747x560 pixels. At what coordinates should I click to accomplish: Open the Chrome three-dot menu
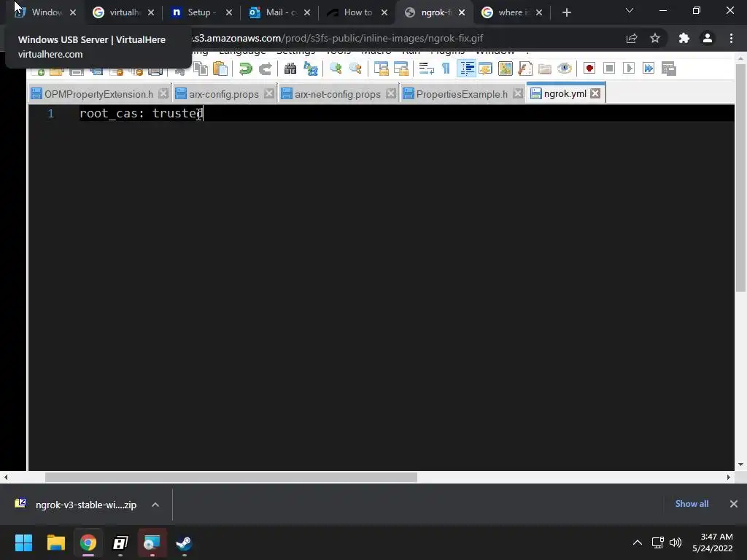(731, 39)
